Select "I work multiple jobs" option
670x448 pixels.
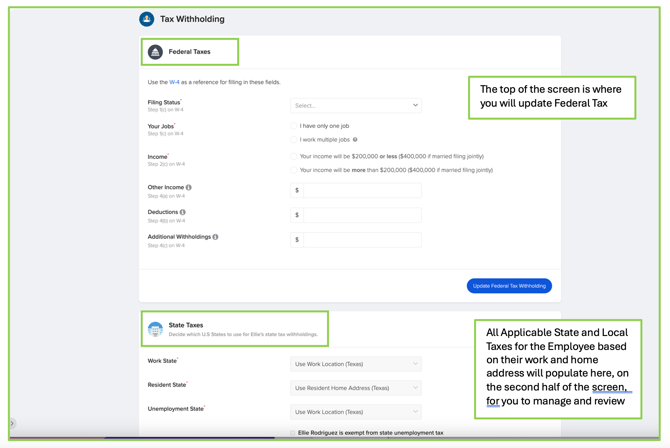pyautogui.click(x=294, y=140)
